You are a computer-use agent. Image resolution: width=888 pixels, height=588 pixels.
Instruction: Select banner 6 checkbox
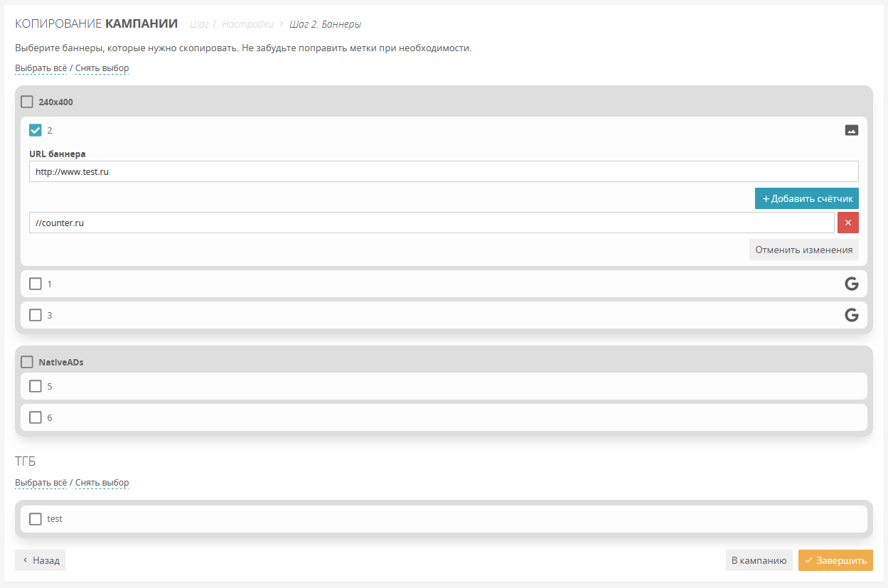[x=36, y=417]
